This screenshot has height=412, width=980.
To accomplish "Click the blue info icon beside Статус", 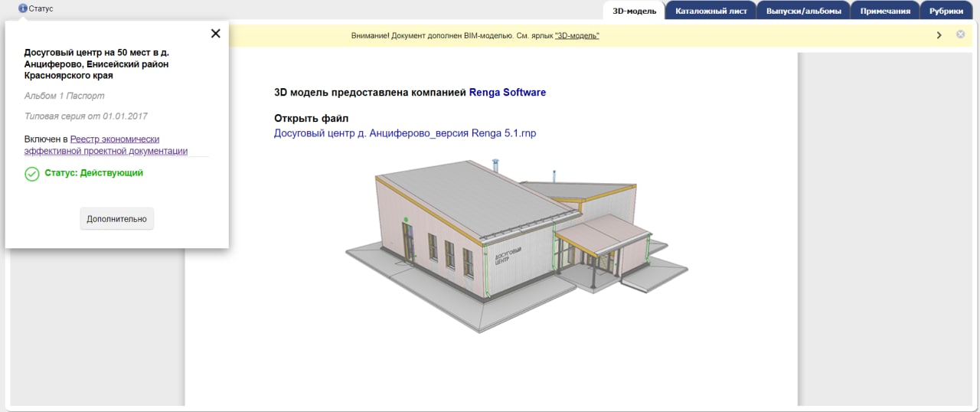I will point(23,8).
